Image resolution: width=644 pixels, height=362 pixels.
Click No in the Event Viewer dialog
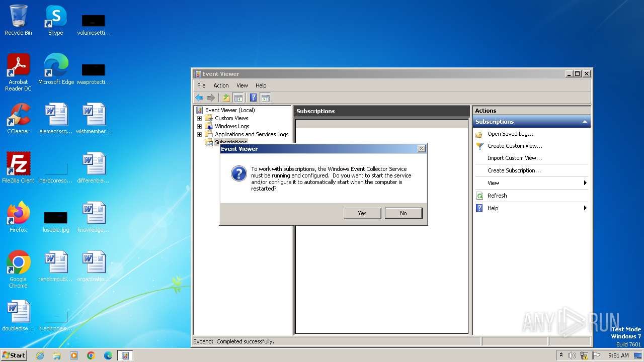(403, 213)
